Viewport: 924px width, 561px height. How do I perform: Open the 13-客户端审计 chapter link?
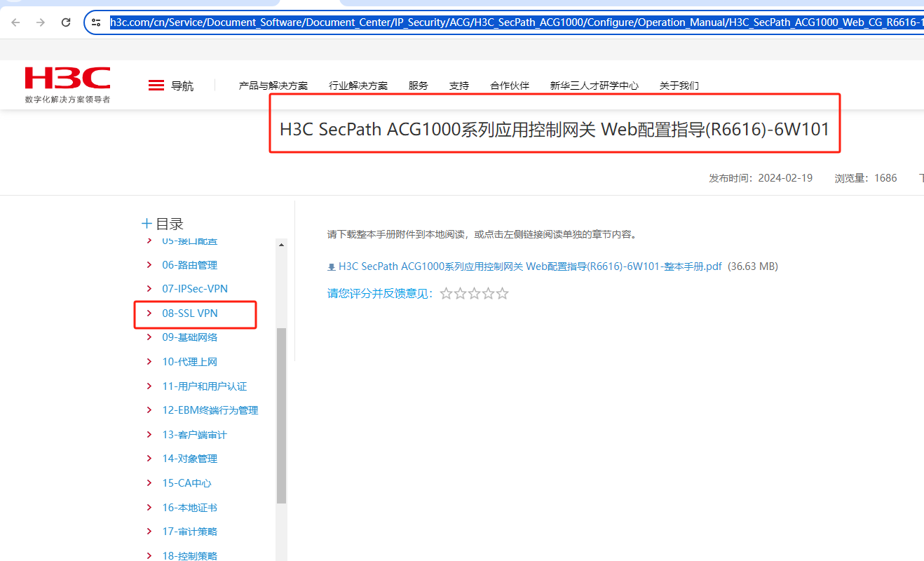pos(195,435)
